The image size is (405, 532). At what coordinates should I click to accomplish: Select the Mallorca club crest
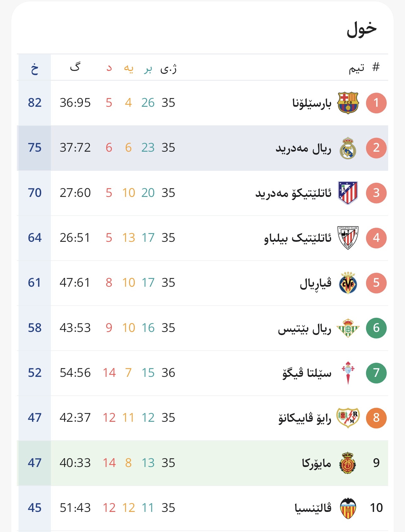coord(348,463)
